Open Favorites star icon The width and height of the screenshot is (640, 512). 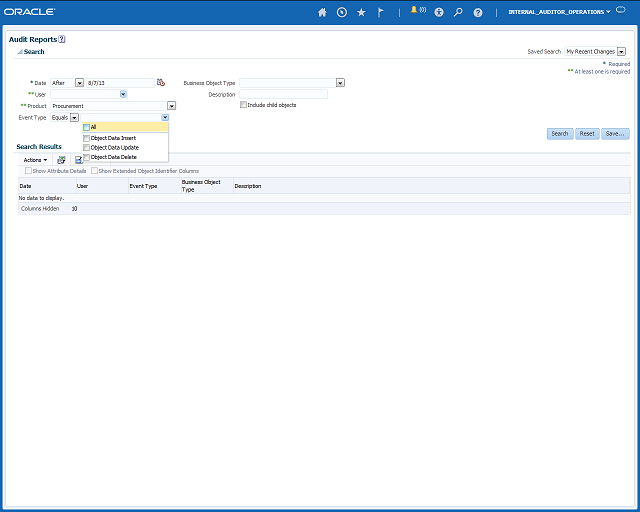(361, 12)
